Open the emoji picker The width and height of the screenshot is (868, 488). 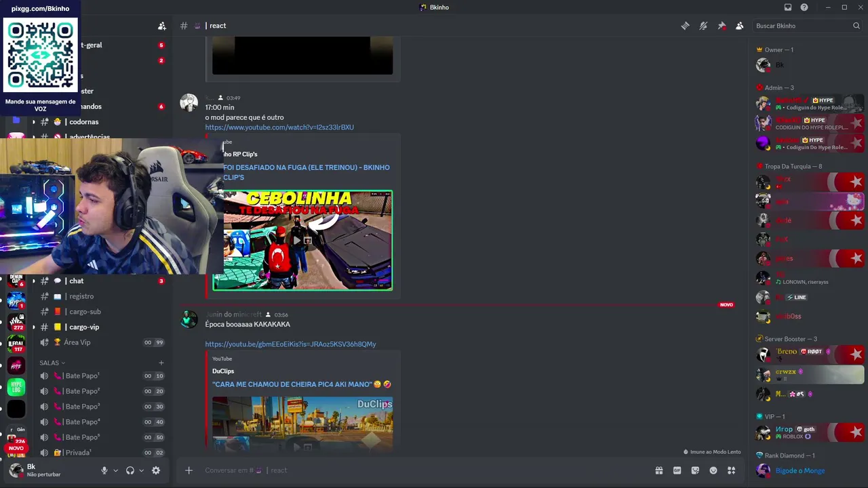coord(713,470)
